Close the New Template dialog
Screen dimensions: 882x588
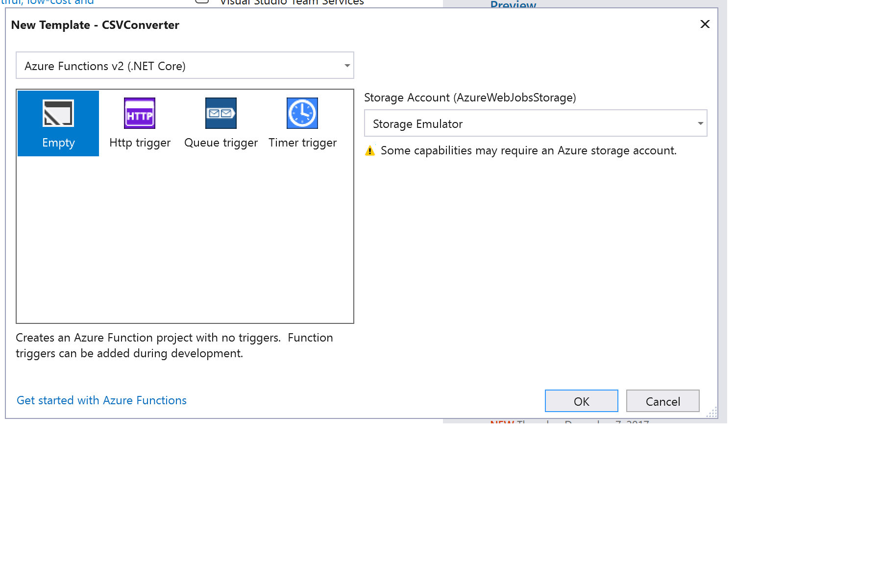pyautogui.click(x=705, y=24)
